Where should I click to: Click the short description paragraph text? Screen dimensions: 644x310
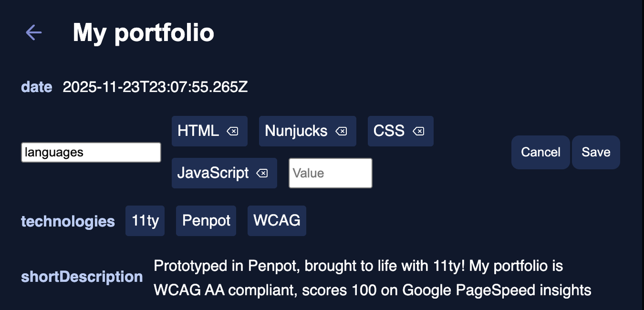(x=372, y=278)
